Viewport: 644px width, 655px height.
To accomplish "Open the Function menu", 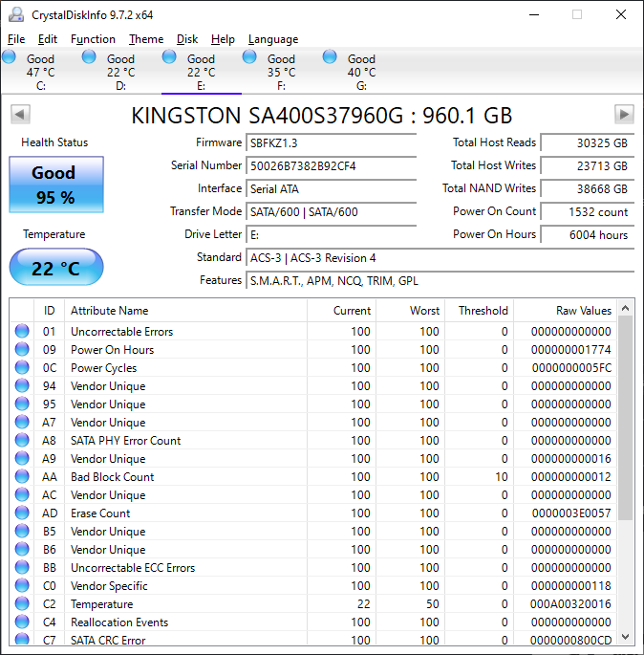I will point(93,39).
